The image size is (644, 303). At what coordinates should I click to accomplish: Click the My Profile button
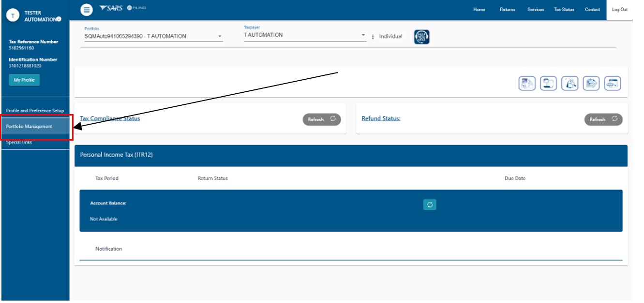24,80
